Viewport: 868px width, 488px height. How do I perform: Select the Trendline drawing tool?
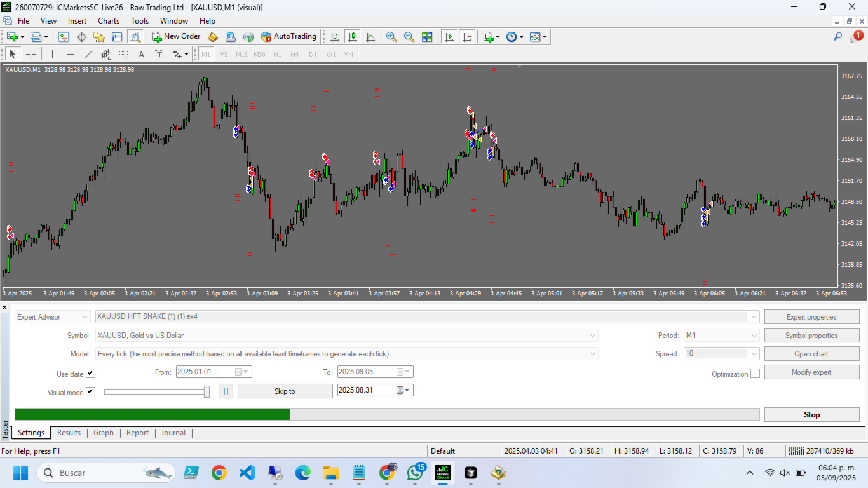point(88,54)
